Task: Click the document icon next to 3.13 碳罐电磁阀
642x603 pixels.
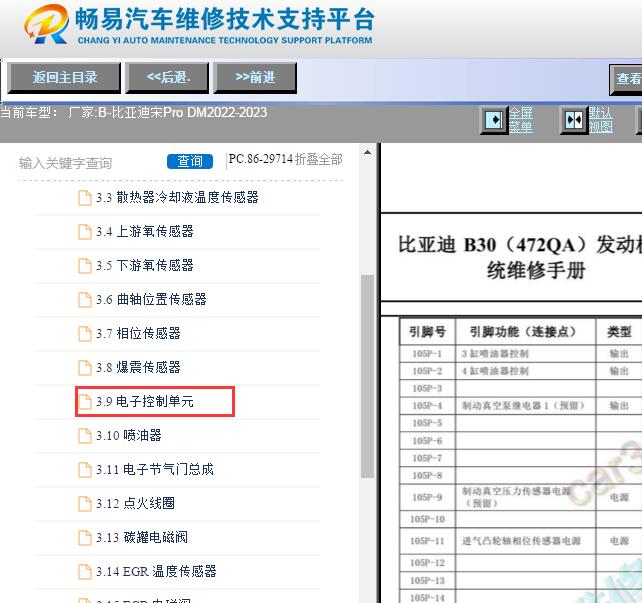Action: 85,538
